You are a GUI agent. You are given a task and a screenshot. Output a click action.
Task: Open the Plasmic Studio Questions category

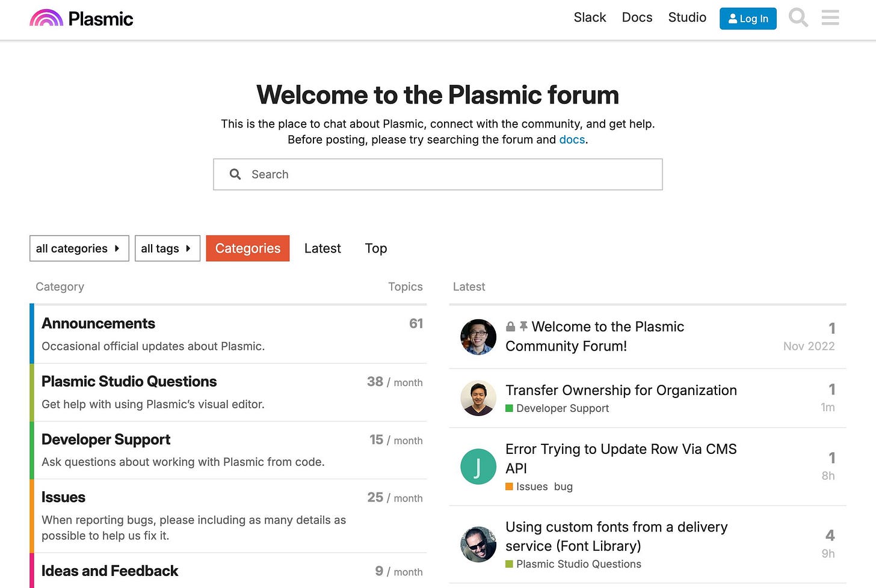[x=129, y=382]
